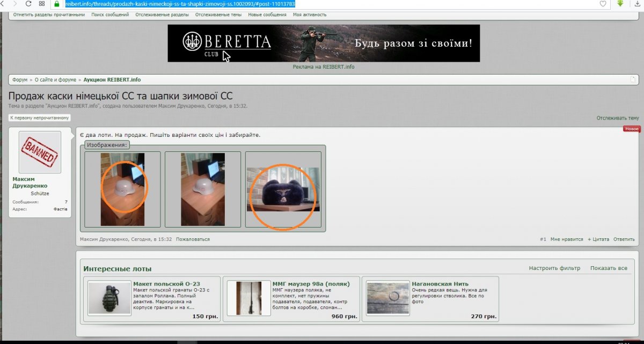
Task: Click 'Отслеживать тему' link
Action: click(x=618, y=118)
